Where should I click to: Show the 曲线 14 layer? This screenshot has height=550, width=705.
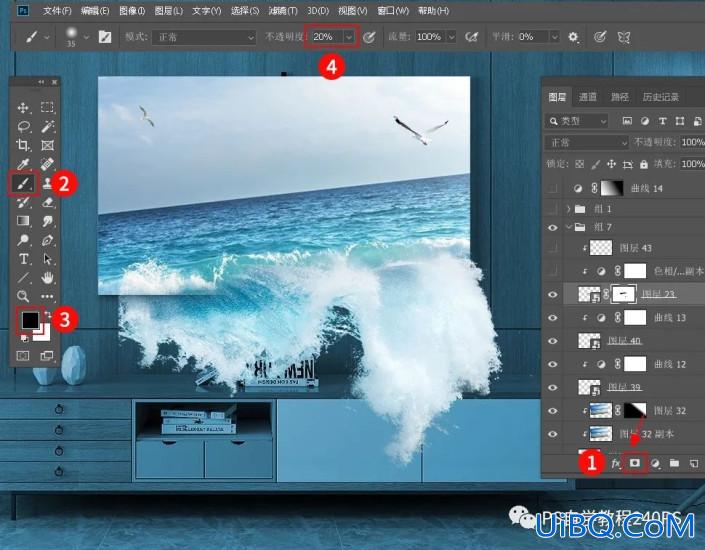point(553,188)
